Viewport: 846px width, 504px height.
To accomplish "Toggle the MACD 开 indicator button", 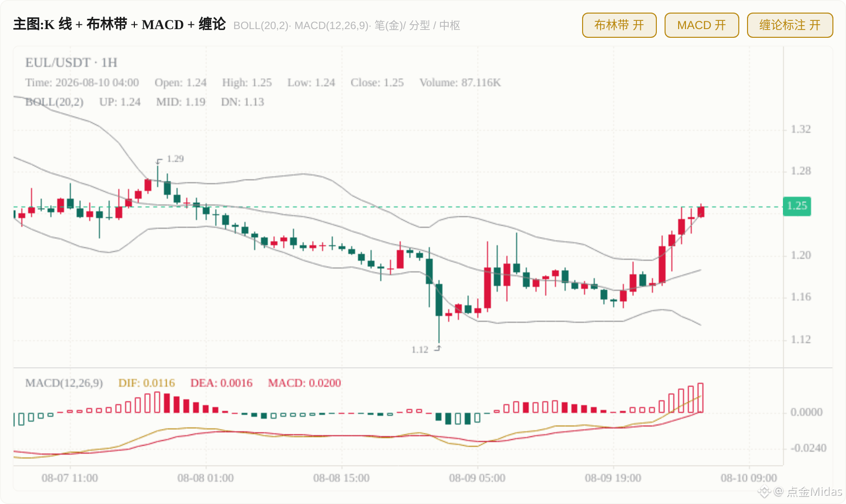I will click(x=701, y=25).
